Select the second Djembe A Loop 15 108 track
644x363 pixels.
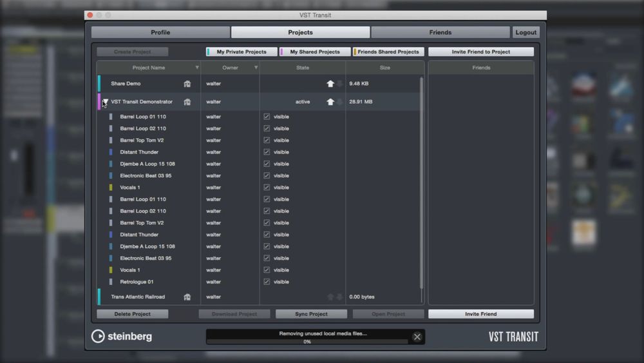tap(147, 246)
